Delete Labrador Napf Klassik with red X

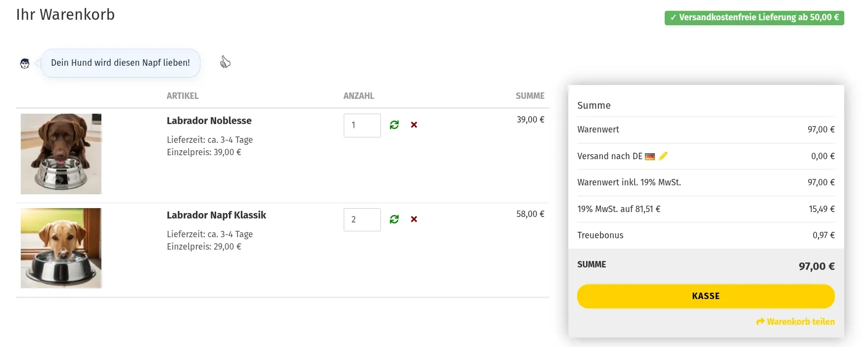414,219
